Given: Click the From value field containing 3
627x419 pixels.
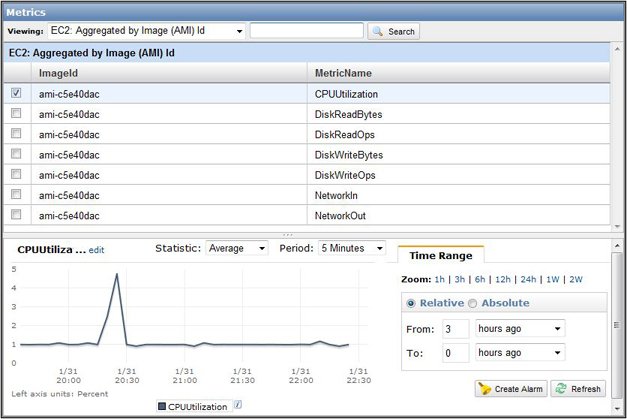Looking at the screenshot, I should [x=455, y=329].
